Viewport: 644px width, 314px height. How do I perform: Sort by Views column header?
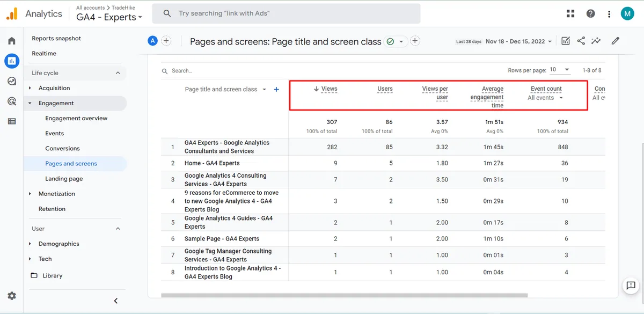[x=329, y=89]
